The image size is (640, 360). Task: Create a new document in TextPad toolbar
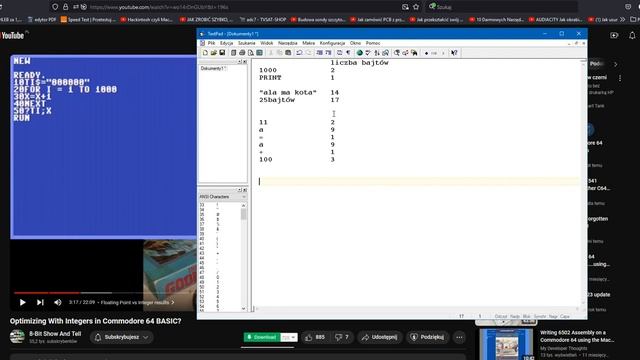[x=205, y=53]
